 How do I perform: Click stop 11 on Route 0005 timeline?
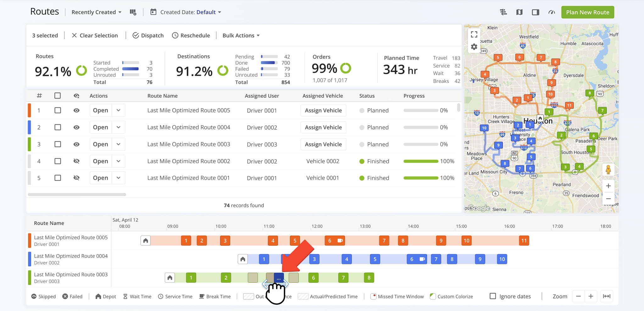[x=524, y=241]
